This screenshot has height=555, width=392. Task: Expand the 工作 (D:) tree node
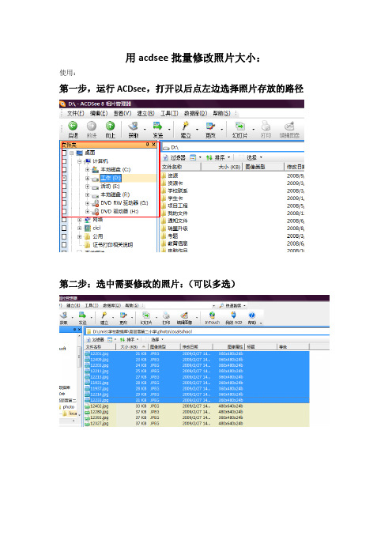pyautogui.click(x=87, y=178)
